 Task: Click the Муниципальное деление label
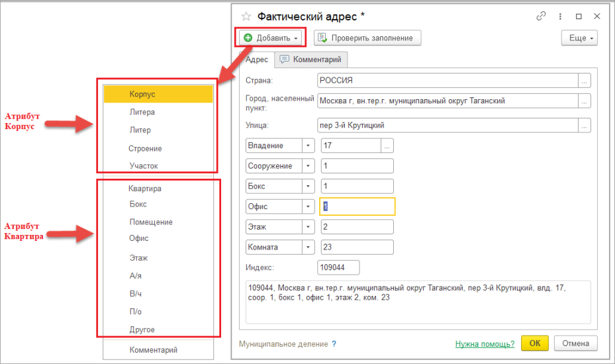pos(283,344)
